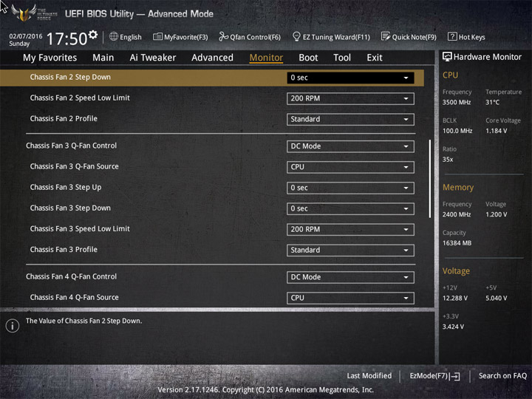The height and width of the screenshot is (399, 532).
Task: Expand Chassis Fan 3 Profile dropdown
Action: coord(350,250)
